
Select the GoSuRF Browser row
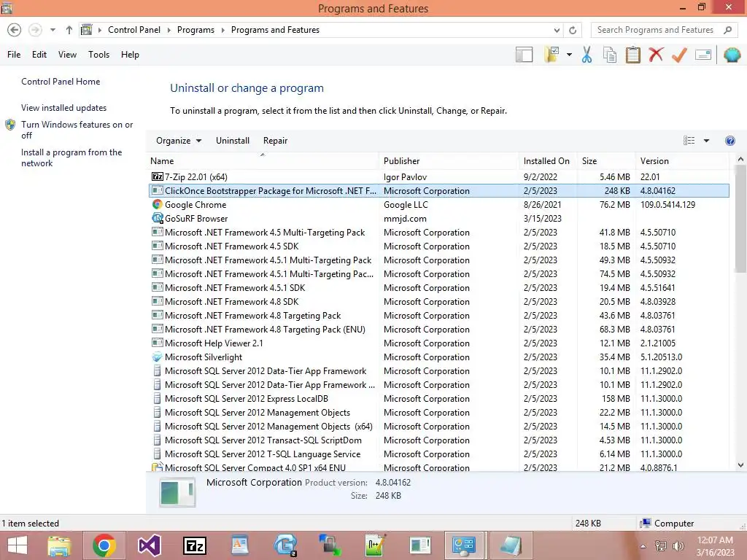[438, 219]
